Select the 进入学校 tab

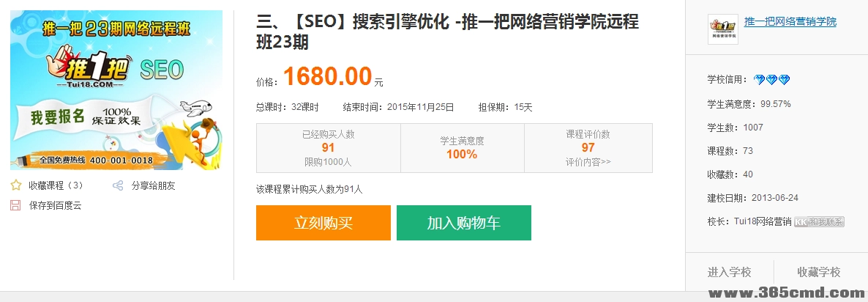729,272
